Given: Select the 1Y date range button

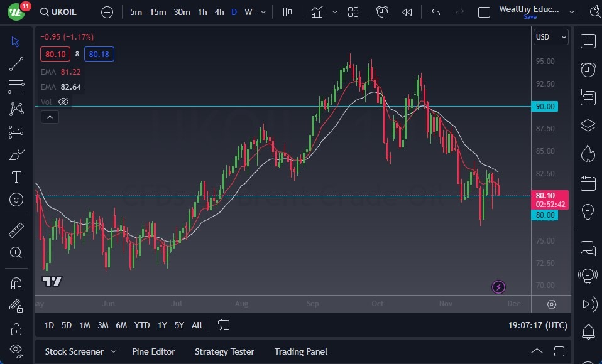Looking at the screenshot, I should [x=161, y=325].
